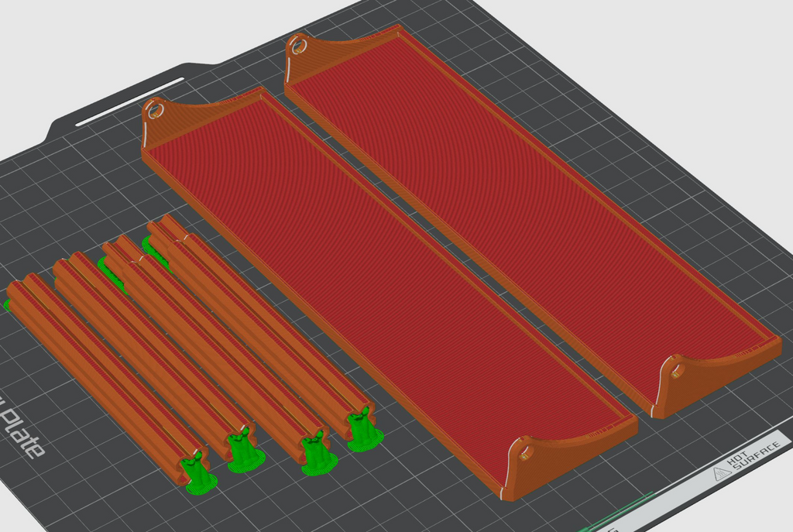The height and width of the screenshot is (532, 793).
Task: Click the right tray's lower bracket hole
Action: tap(675, 372)
